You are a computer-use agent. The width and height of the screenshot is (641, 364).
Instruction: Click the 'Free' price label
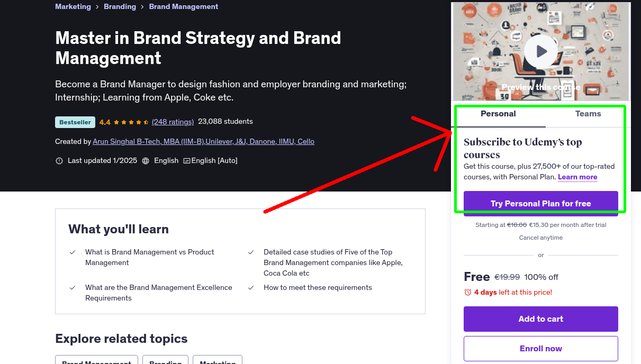(477, 277)
